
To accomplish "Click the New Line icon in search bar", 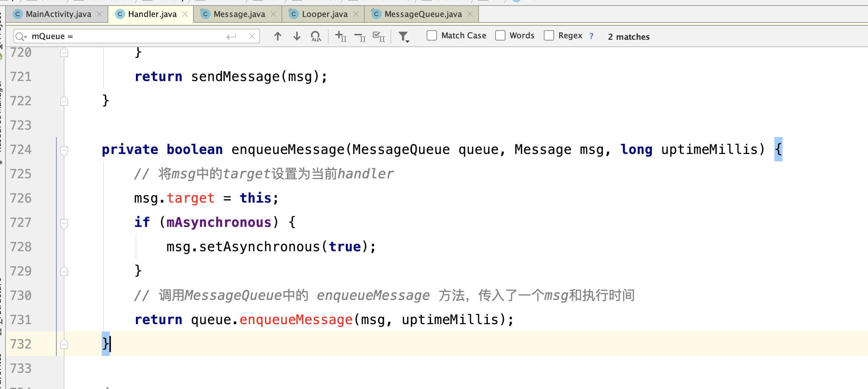I will coord(231,36).
